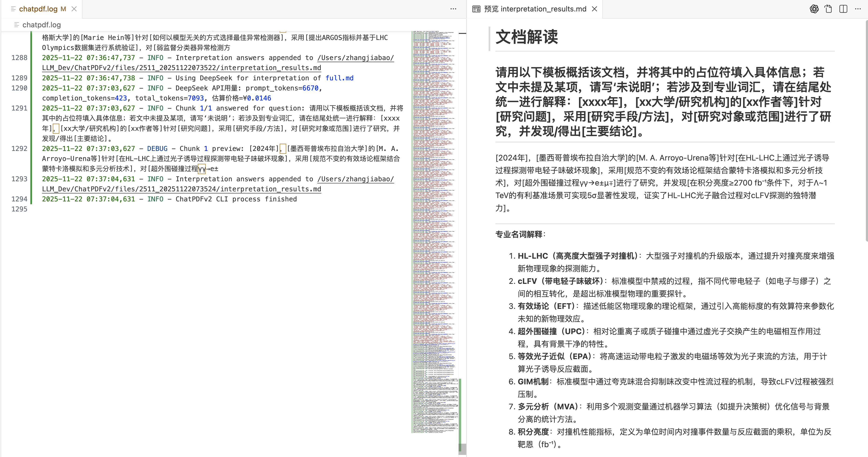Open the right editor group's more actions menu
868x457 pixels.
click(858, 9)
